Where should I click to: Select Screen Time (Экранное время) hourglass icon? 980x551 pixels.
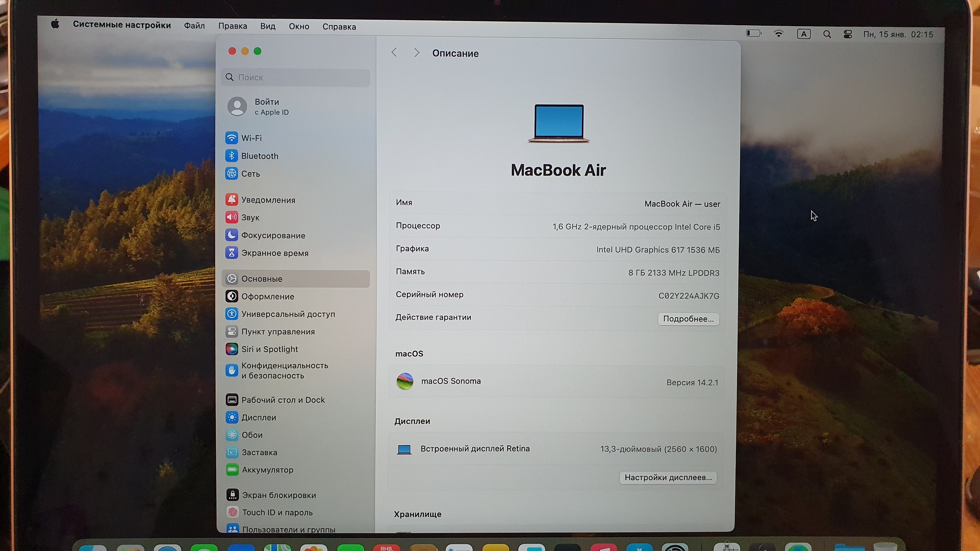(x=232, y=253)
